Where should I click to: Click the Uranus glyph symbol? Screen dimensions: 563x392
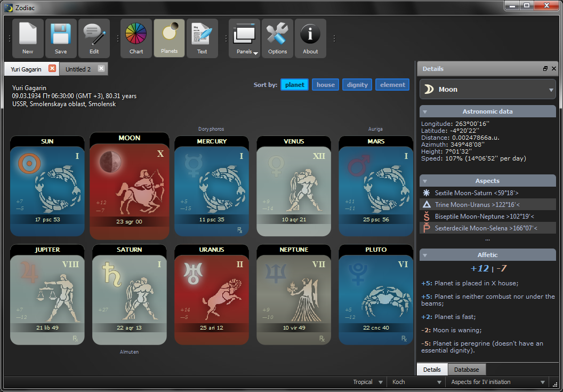[x=193, y=274]
